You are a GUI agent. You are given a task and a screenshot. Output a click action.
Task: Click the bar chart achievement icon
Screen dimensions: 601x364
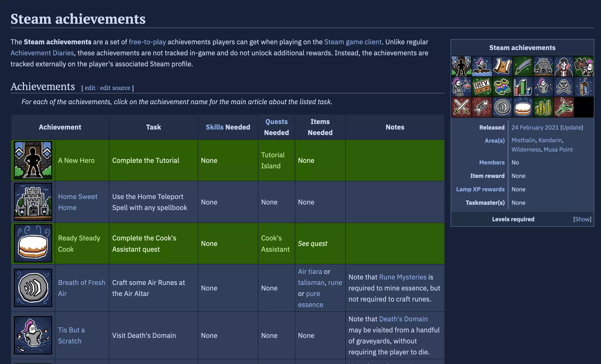[x=523, y=87]
